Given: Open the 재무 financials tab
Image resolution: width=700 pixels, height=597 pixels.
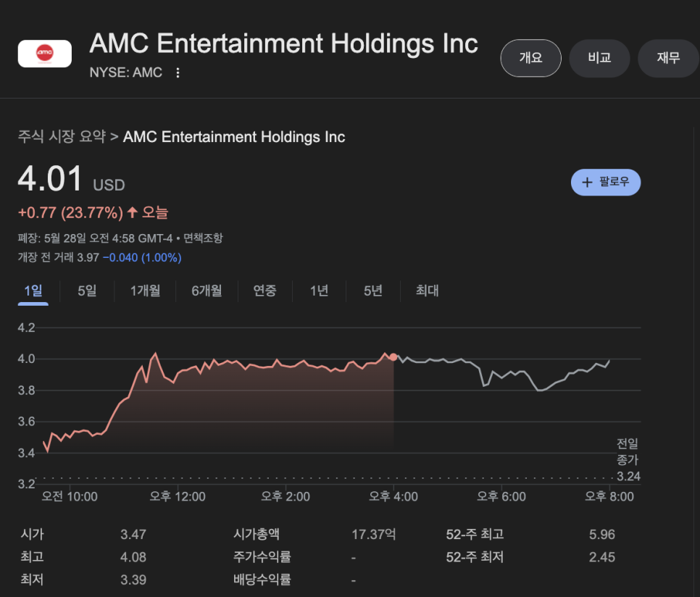Looking at the screenshot, I should pos(668,58).
